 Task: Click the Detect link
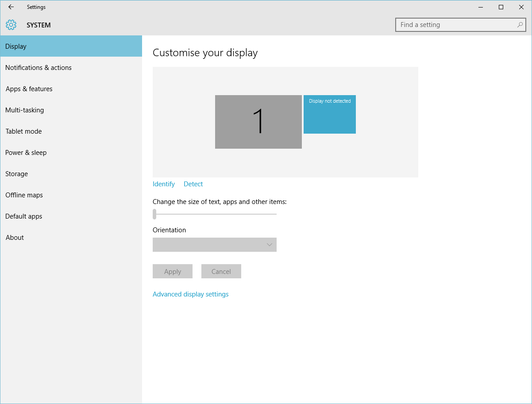193,184
